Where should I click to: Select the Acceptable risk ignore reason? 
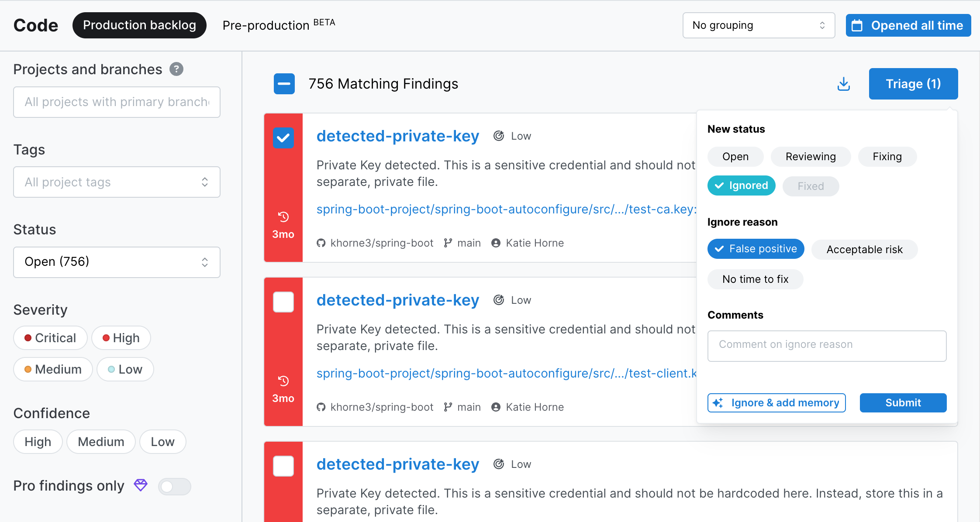click(864, 249)
